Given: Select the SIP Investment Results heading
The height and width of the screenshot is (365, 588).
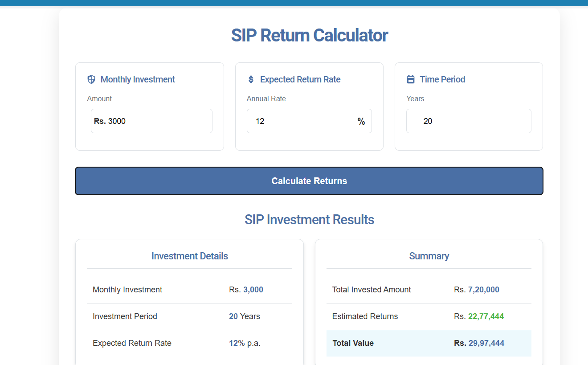Looking at the screenshot, I should click(309, 219).
